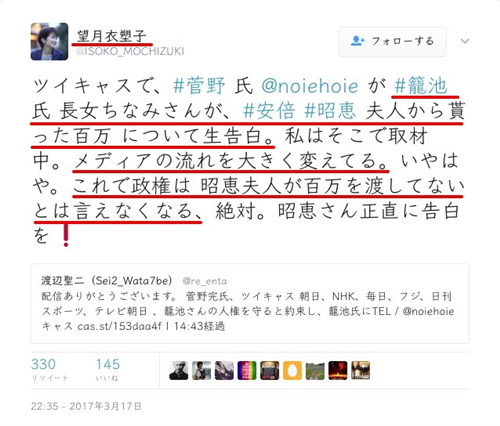Open the first liker avatar thumbnail
The width and height of the screenshot is (500, 426).
[x=179, y=371]
